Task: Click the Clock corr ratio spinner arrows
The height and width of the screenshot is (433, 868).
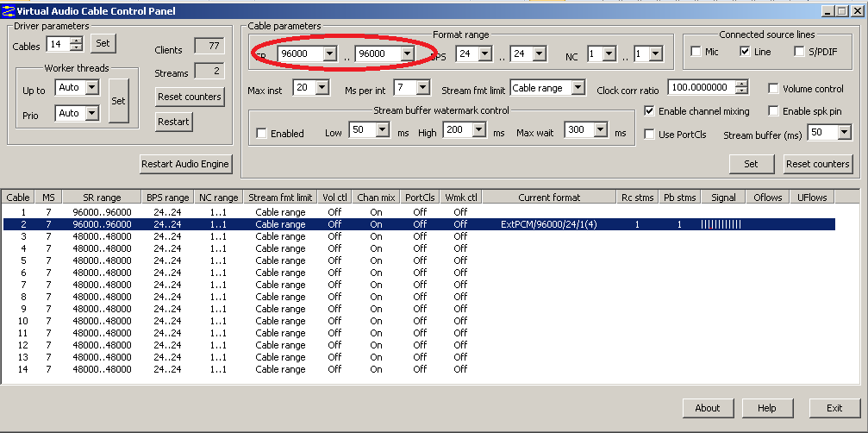Action: click(742, 87)
